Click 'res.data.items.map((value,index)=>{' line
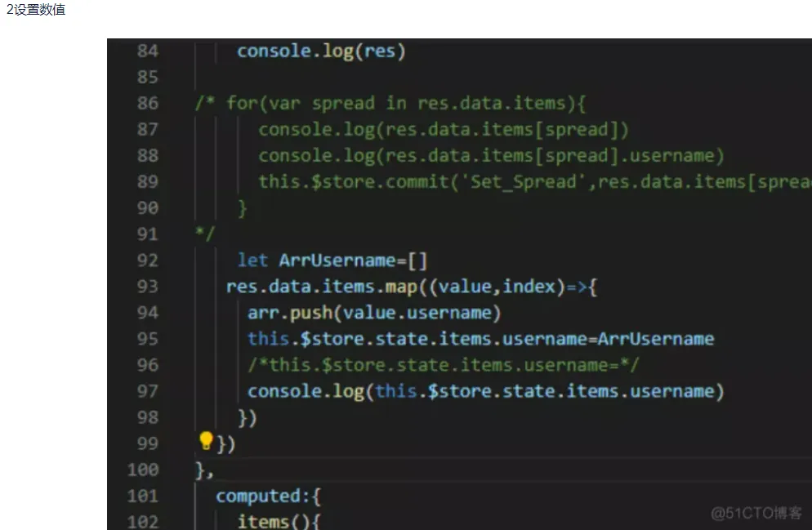 coord(412,287)
